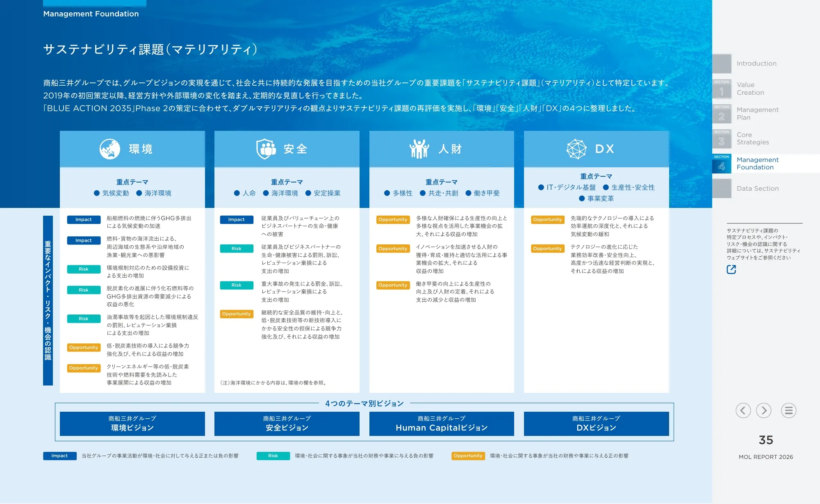Click the 安定操業 theme text
This screenshot has height=504, width=820.
(x=327, y=193)
